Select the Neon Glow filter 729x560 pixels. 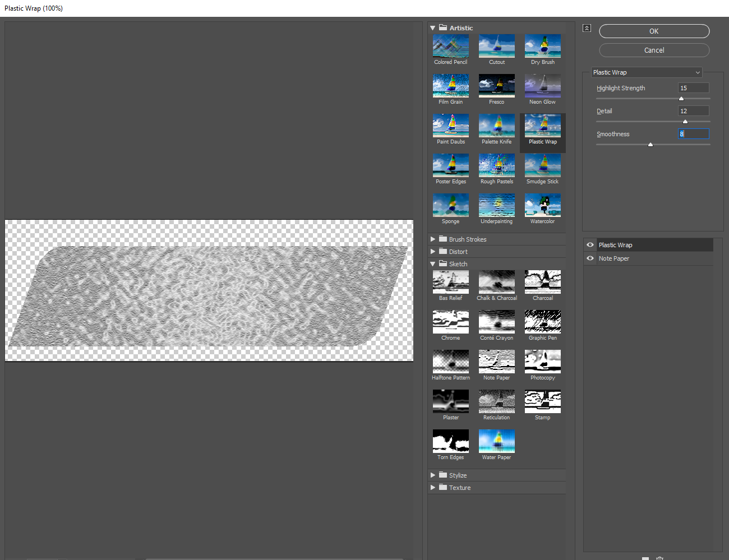point(542,85)
